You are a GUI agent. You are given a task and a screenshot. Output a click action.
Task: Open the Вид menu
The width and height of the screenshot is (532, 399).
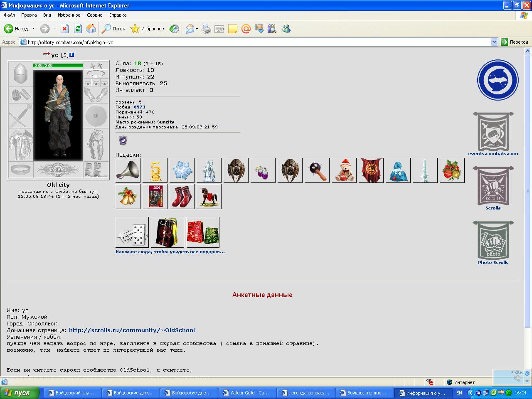[47, 15]
